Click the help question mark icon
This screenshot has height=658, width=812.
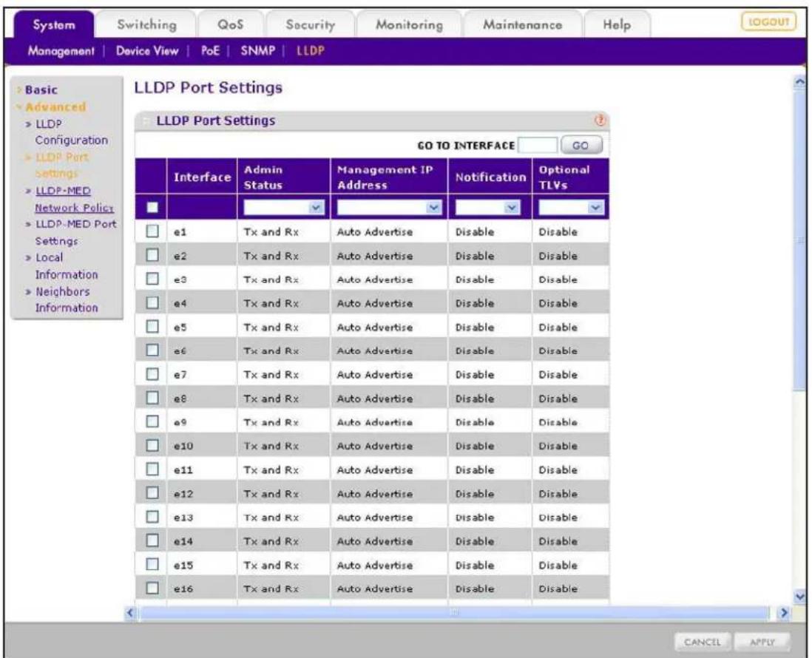tap(600, 120)
